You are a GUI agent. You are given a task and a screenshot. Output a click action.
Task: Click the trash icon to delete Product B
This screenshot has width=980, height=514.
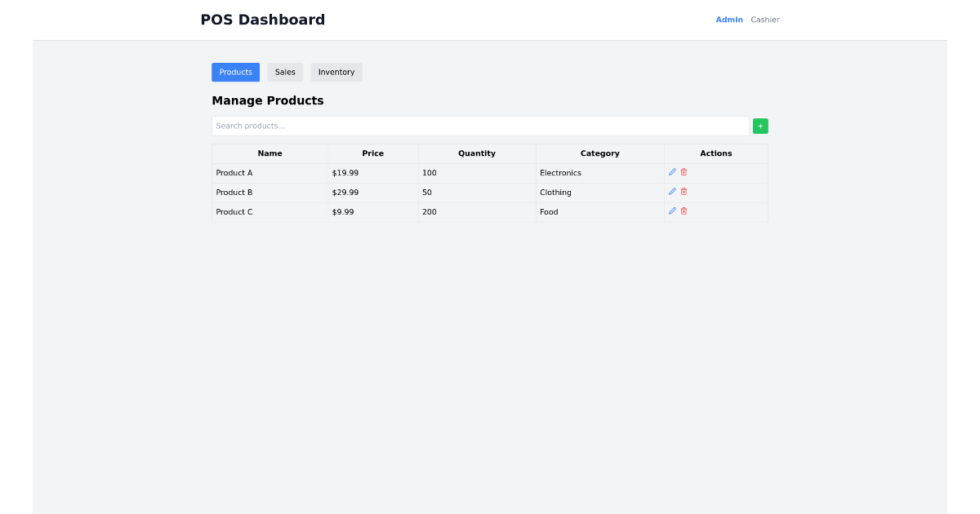point(684,192)
